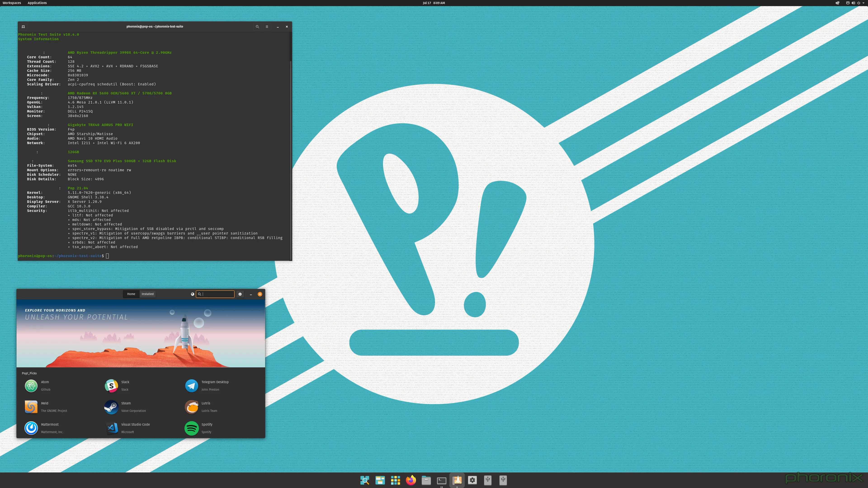Open the Visual Studio Code app icon
The width and height of the screenshot is (868, 488).
tap(112, 428)
